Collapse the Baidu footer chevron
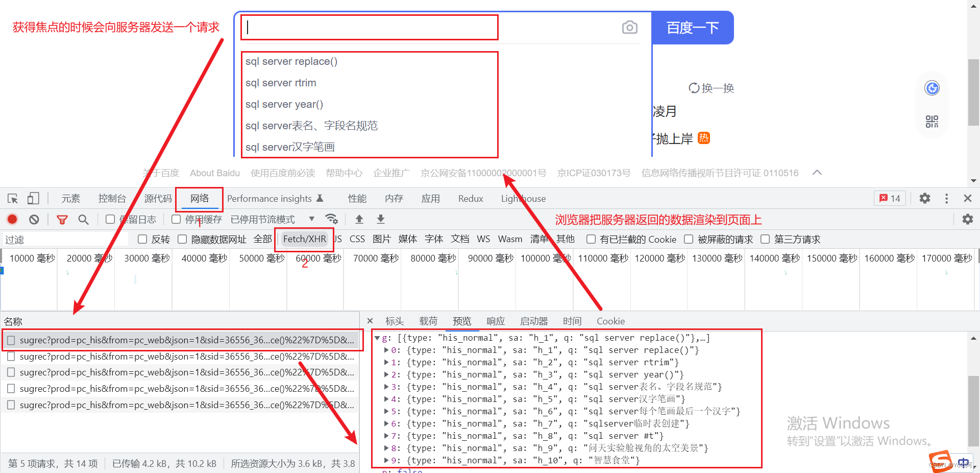The width and height of the screenshot is (980, 473). pyautogui.click(x=817, y=173)
